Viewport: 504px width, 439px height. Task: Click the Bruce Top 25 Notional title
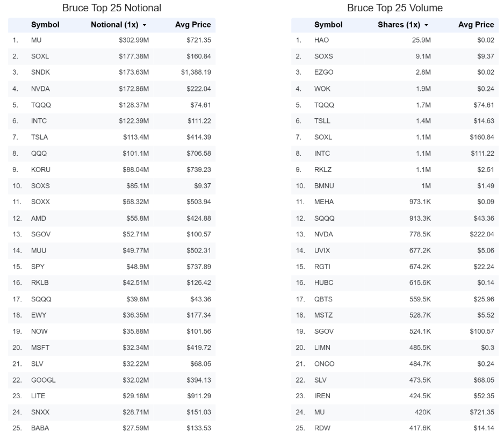[x=112, y=8]
